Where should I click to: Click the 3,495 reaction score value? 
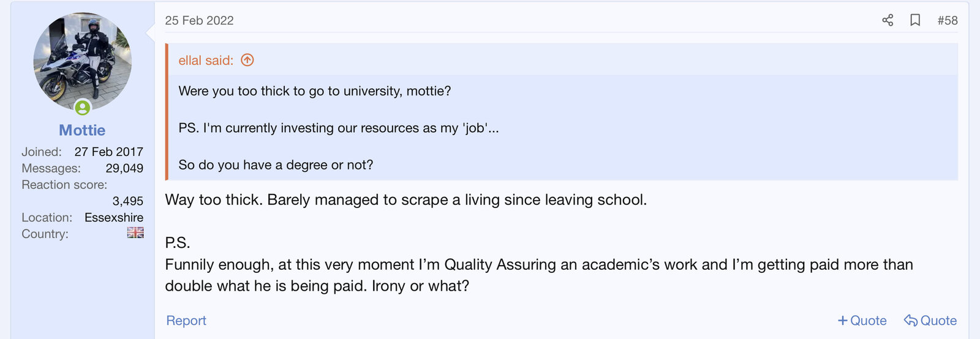(127, 201)
